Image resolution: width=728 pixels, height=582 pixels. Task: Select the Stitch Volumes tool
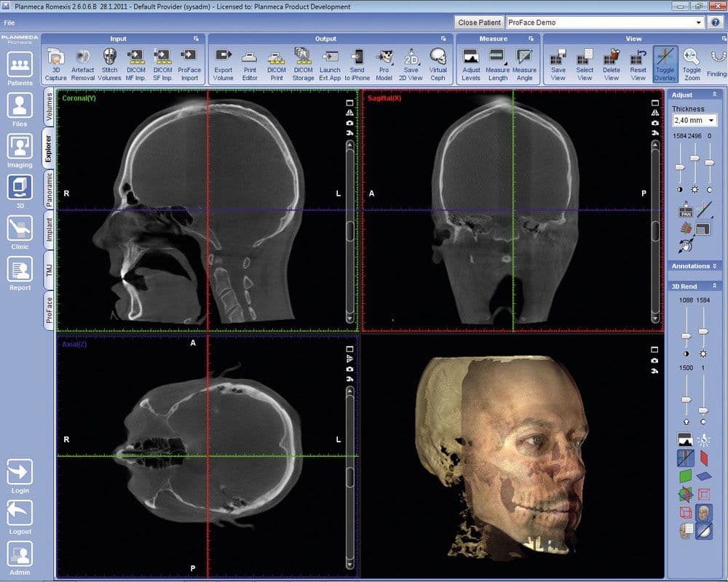109,63
